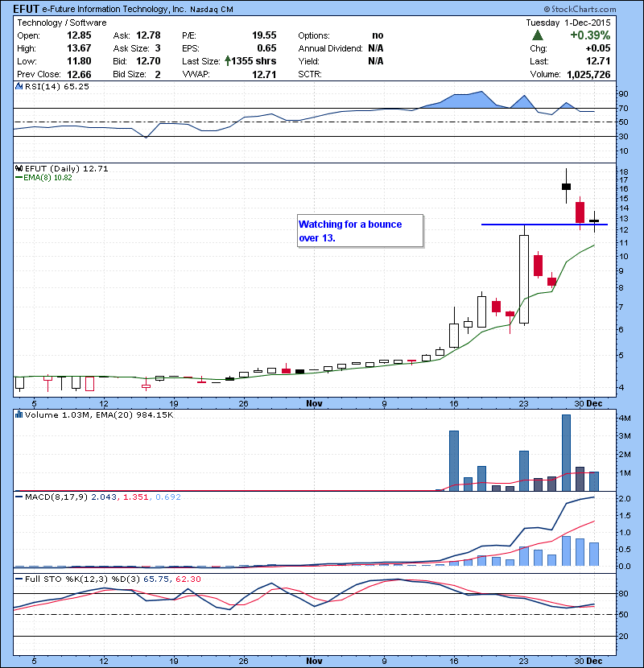Click the tallest volume bar near 4M
This screenshot has height=668, width=644.
(566, 453)
